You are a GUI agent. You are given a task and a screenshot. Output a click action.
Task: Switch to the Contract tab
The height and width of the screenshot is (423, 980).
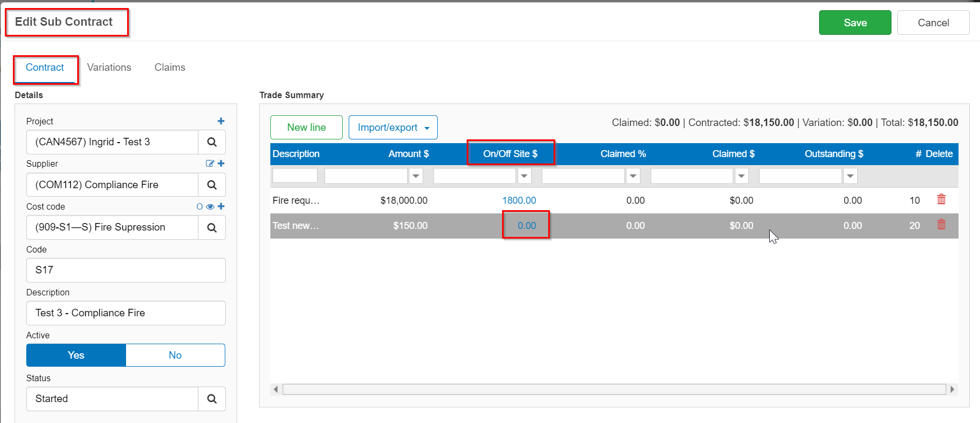[45, 68]
